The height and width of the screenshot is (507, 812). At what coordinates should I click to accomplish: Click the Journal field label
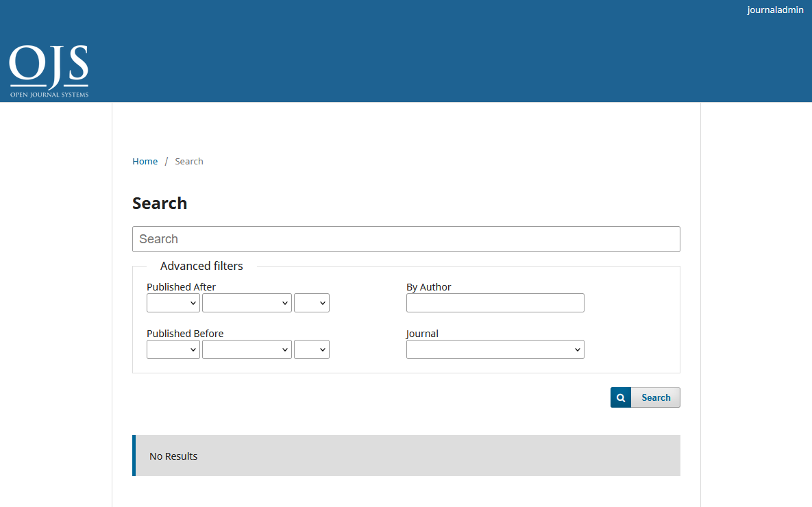coord(422,334)
